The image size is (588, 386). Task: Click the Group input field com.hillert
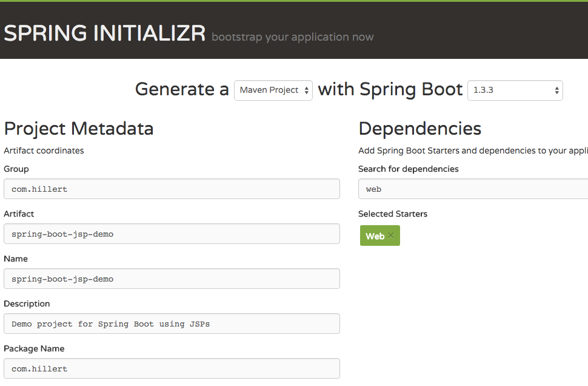tap(172, 189)
